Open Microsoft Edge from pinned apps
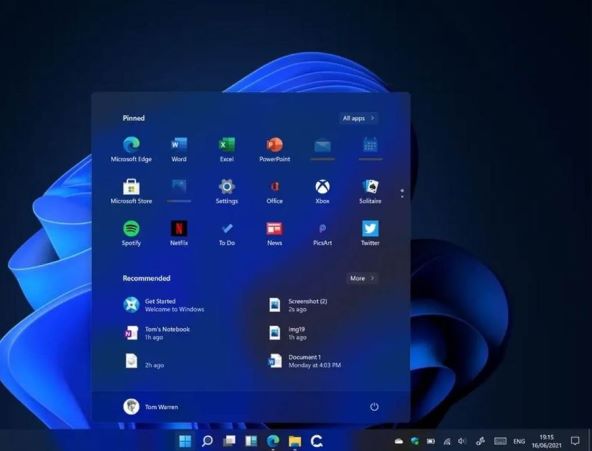 [x=131, y=149]
